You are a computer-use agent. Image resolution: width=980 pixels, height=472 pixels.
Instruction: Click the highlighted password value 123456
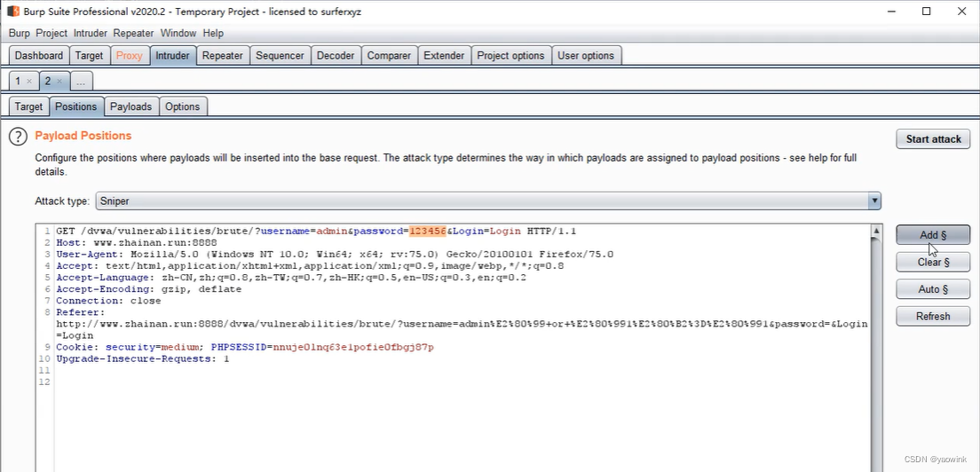coord(428,231)
